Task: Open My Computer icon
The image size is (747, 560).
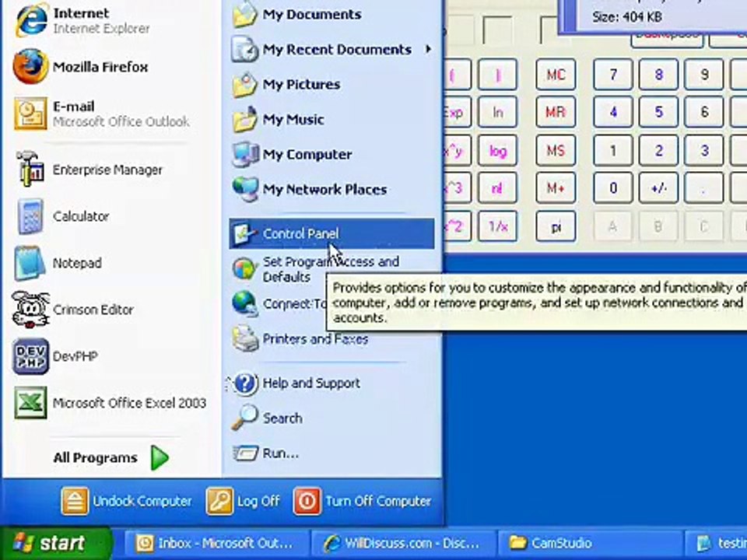Action: click(x=245, y=154)
